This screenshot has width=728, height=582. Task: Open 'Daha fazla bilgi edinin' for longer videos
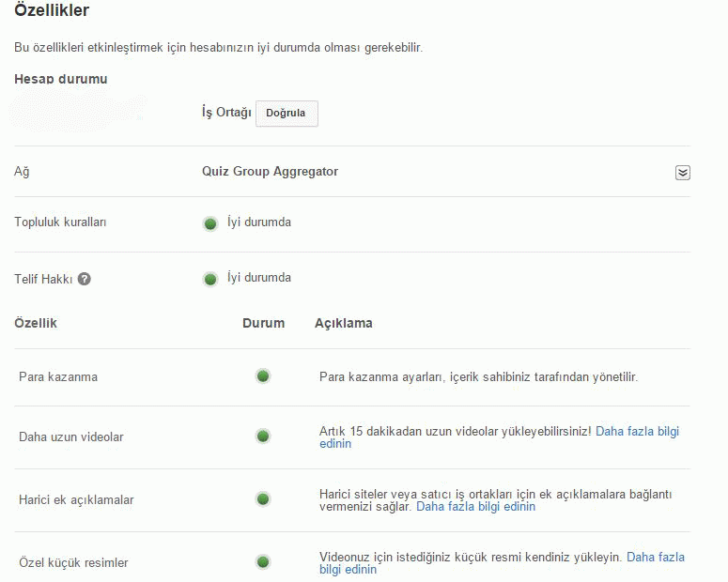point(637,432)
